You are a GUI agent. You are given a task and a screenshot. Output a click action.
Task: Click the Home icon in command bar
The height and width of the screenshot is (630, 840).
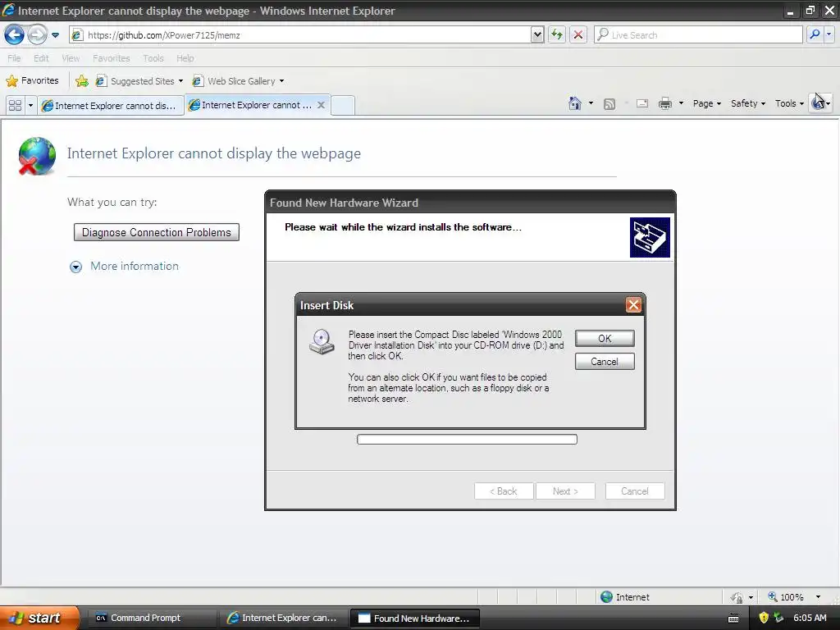575,103
